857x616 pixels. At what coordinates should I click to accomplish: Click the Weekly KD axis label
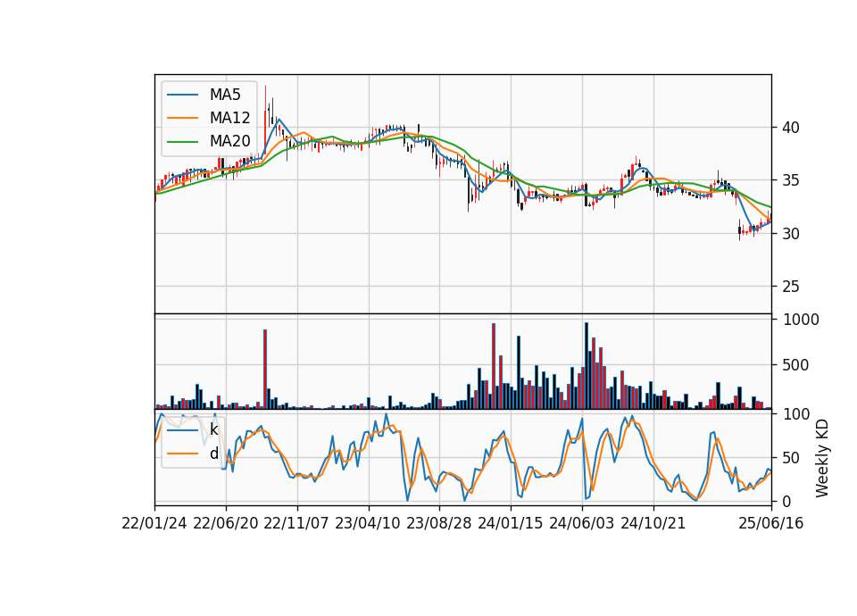(x=821, y=458)
